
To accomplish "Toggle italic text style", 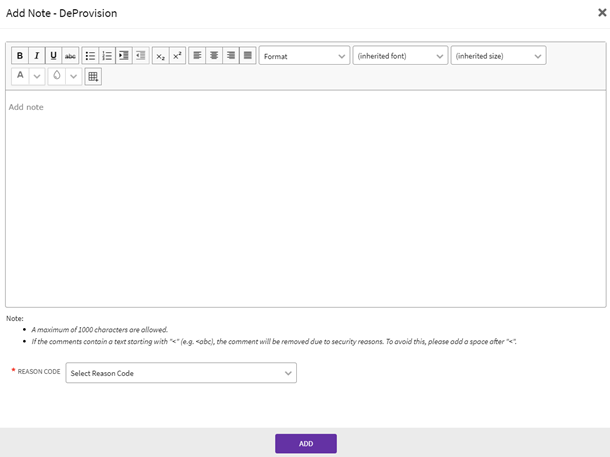I will (36, 56).
